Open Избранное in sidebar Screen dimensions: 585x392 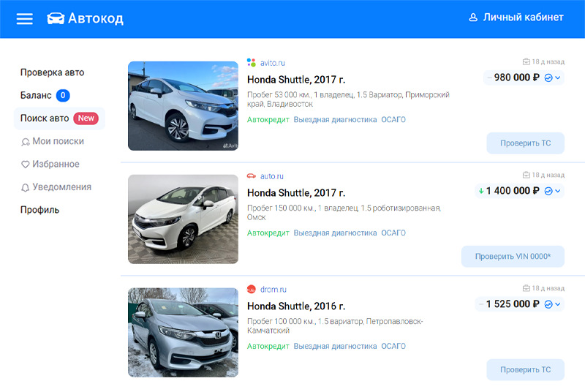[x=56, y=164]
